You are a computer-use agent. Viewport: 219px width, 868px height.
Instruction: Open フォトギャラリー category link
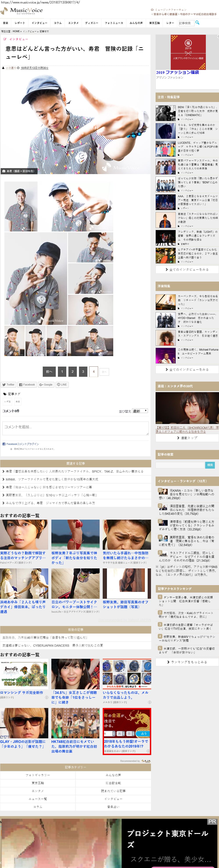point(38,775)
